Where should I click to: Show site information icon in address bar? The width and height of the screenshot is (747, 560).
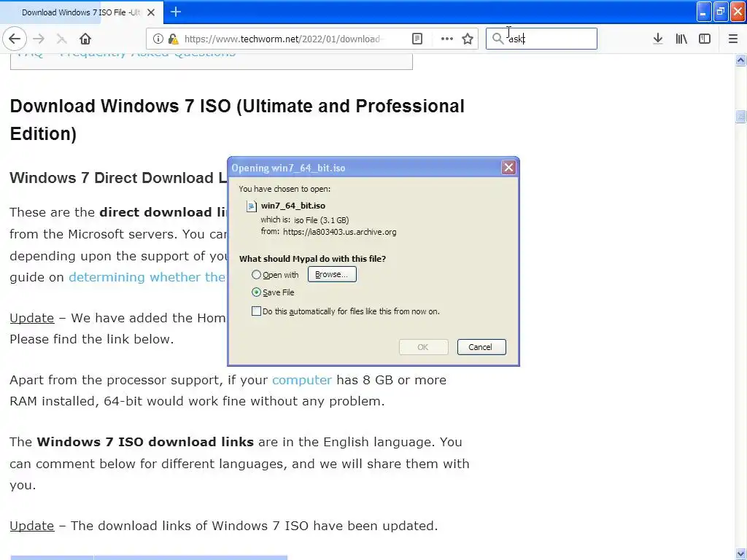pyautogui.click(x=158, y=39)
